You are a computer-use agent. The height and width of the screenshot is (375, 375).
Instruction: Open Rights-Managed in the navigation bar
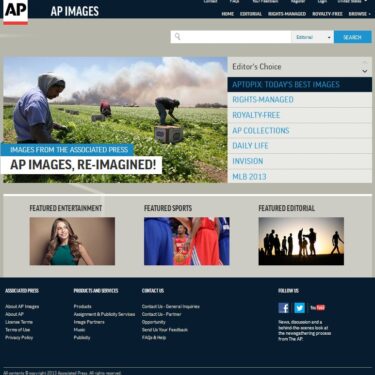(287, 14)
